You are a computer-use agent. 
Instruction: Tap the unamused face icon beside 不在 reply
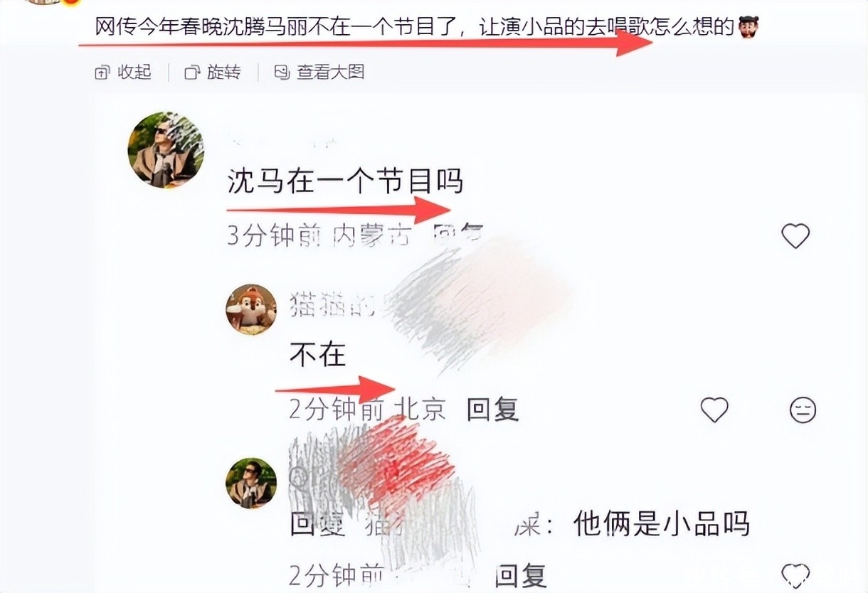[803, 410]
